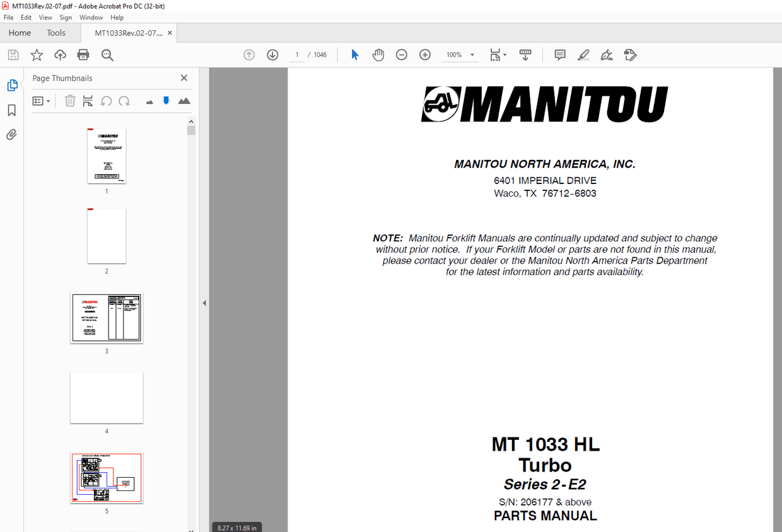The image size is (782, 532).
Task: Open the Tools tab
Action: [56, 32]
